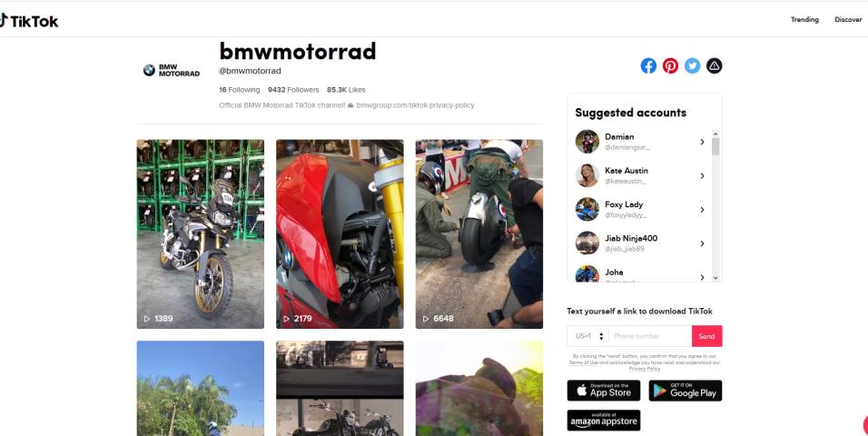Image resolution: width=868 pixels, height=436 pixels.
Task: Open the Trending menu item
Action: click(x=804, y=19)
